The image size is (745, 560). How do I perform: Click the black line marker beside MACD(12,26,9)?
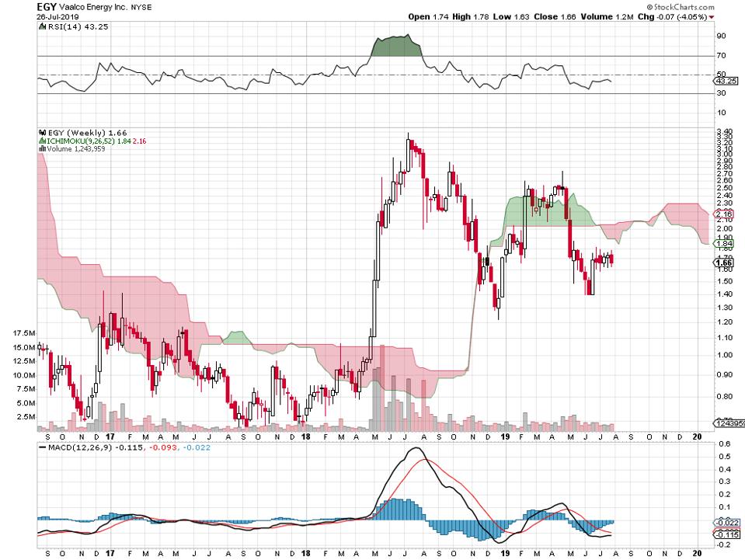(42, 447)
